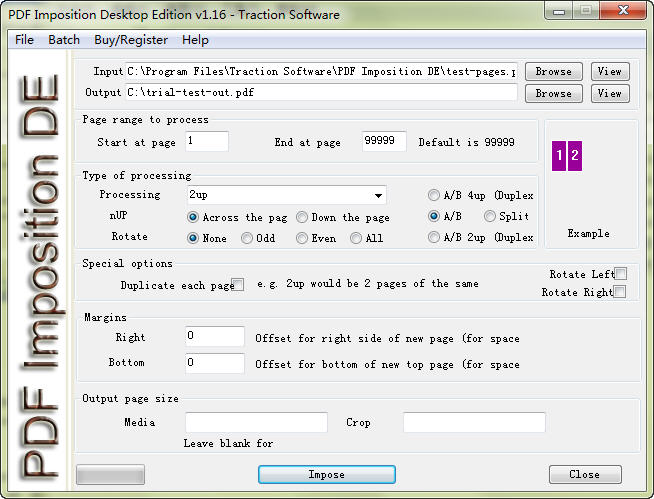
Task: Click the End at page field
Action: [x=384, y=141]
